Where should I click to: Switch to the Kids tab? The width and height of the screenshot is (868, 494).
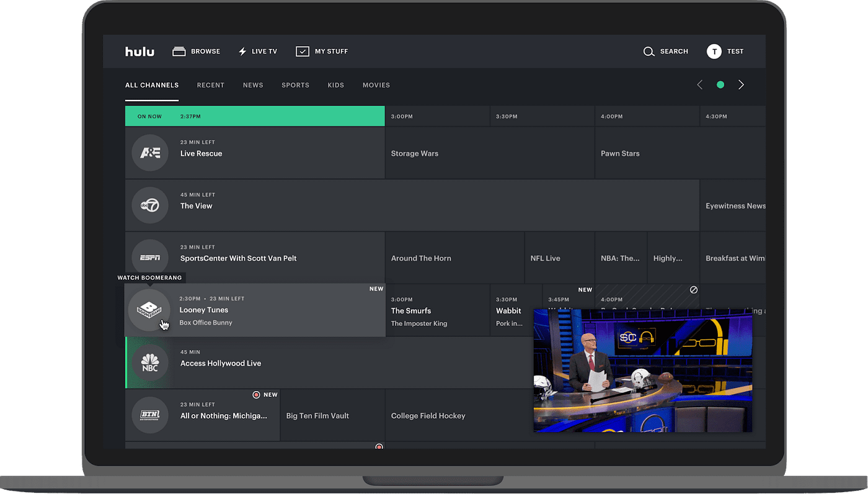point(336,85)
